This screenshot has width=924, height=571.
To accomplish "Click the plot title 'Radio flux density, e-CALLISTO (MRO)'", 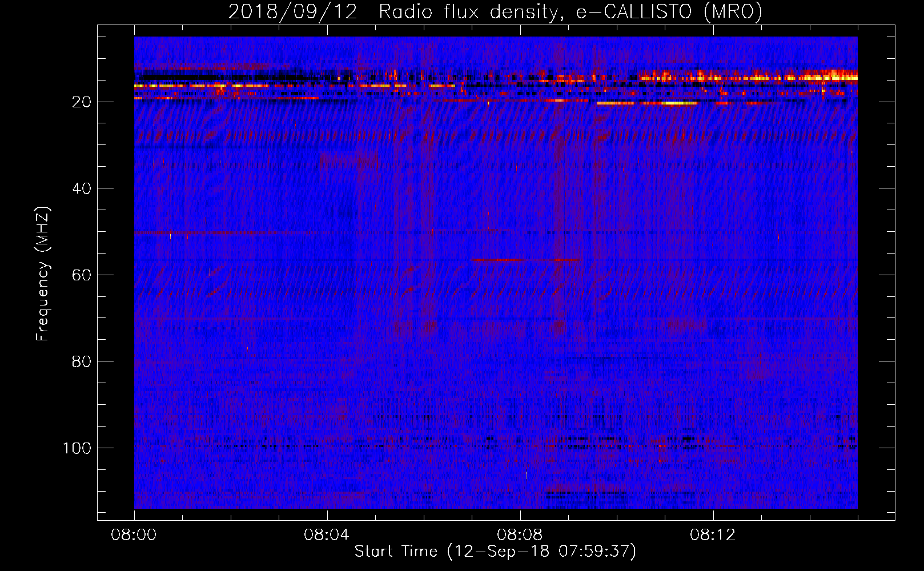I will (570, 11).
